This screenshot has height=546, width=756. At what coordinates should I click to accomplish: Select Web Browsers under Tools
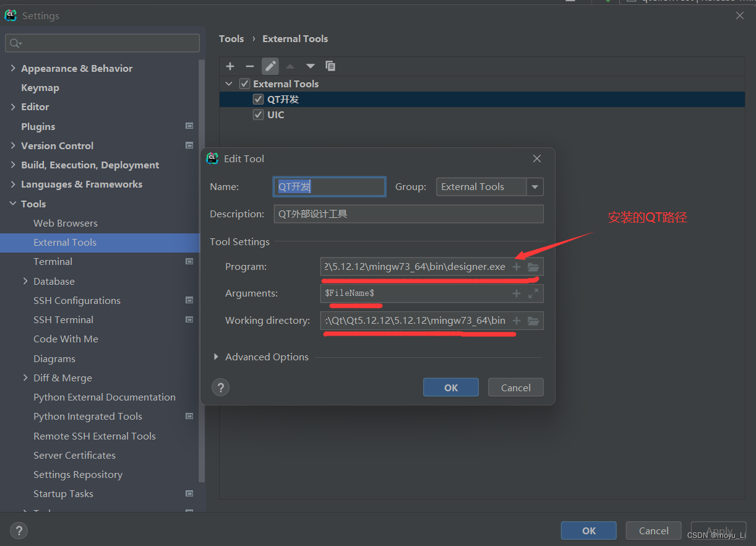pos(66,223)
